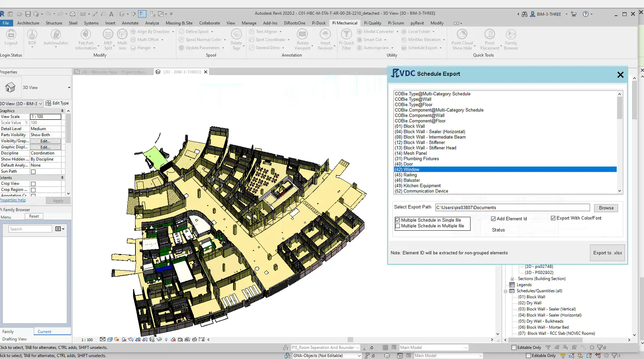Select (01) Block Wall in Project Browser
644x359 pixels.
point(532,297)
